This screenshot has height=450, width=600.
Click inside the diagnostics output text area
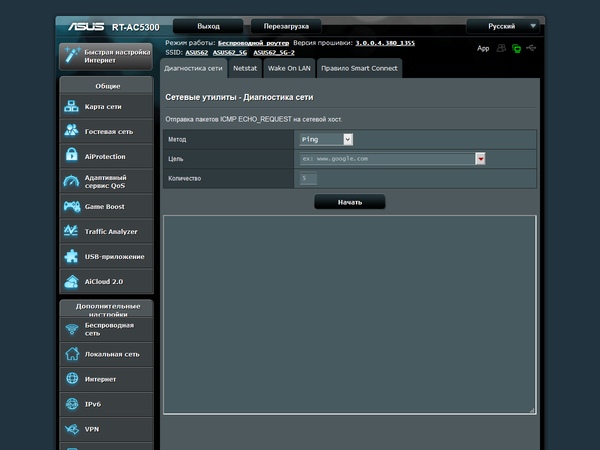[x=350, y=315]
